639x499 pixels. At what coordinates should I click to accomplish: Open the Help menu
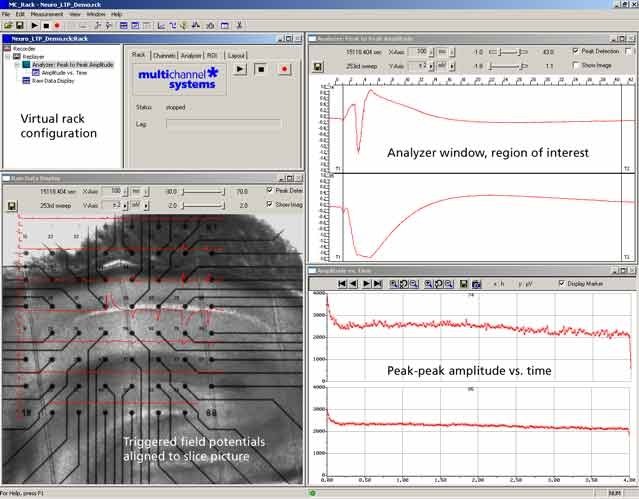117,14
